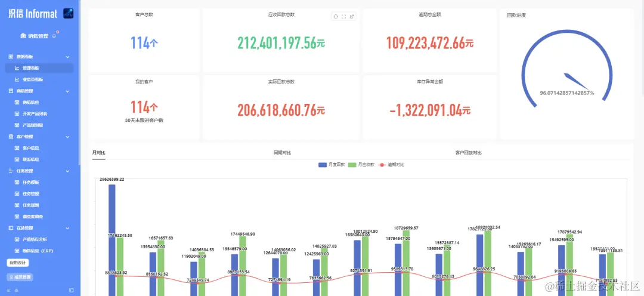Click the line-chart icon of 管理看板
The height and width of the screenshot is (296, 644).
(x=17, y=68)
